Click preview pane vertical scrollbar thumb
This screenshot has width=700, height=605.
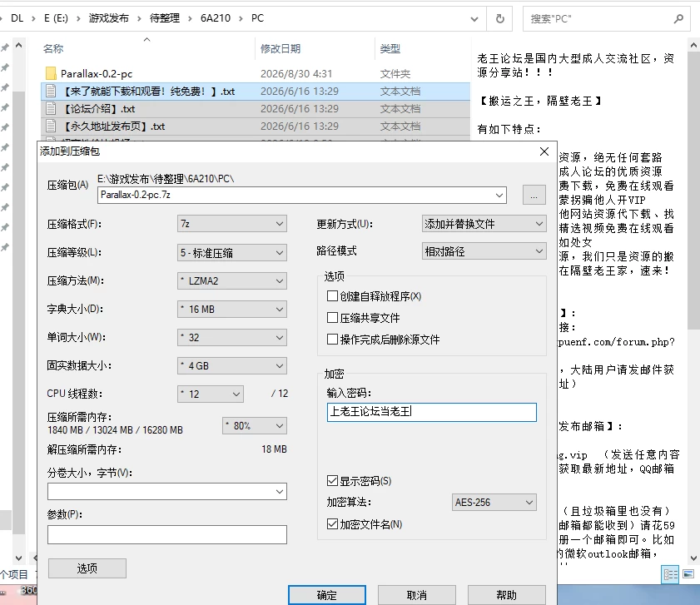click(693, 191)
